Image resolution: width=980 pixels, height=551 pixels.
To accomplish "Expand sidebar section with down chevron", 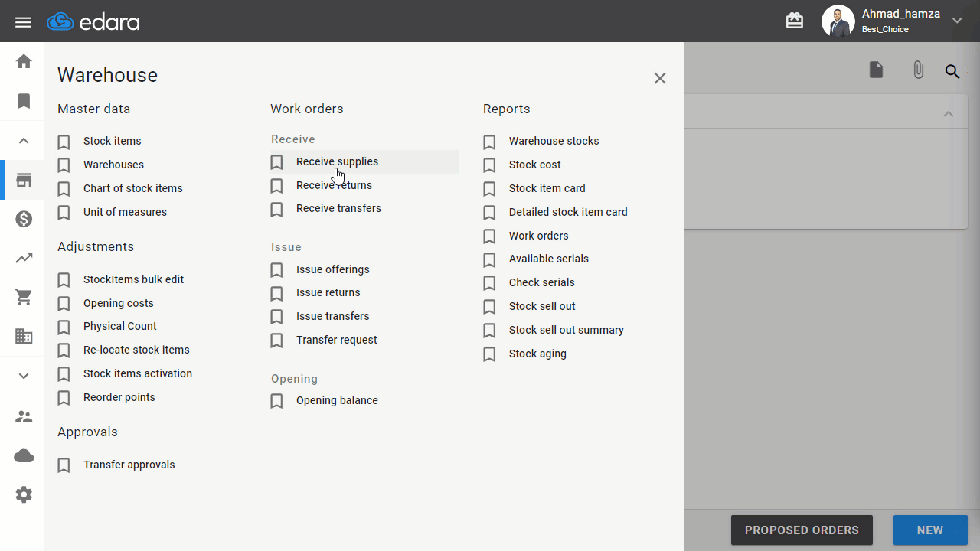I will (x=24, y=376).
